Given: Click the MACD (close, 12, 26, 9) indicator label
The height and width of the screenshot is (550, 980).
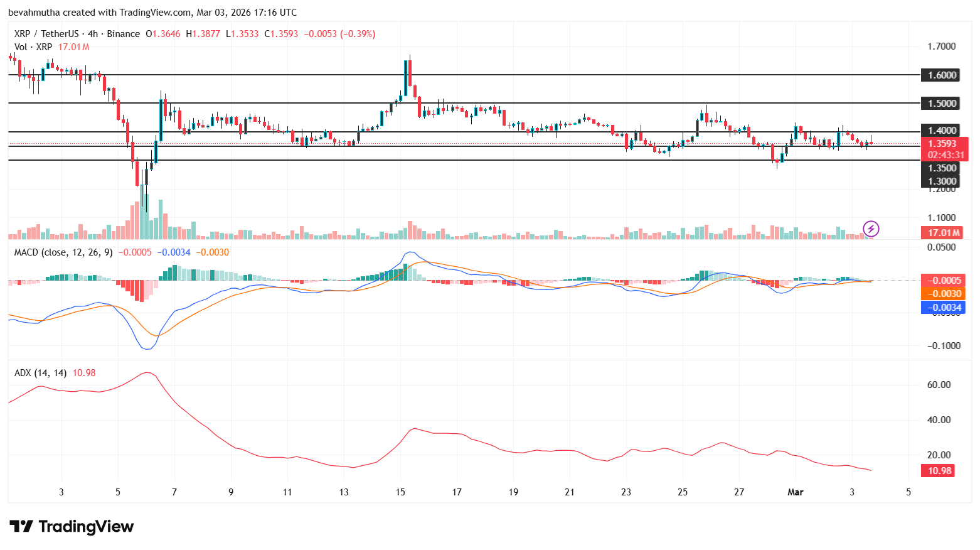Looking at the screenshot, I should pyautogui.click(x=63, y=252).
